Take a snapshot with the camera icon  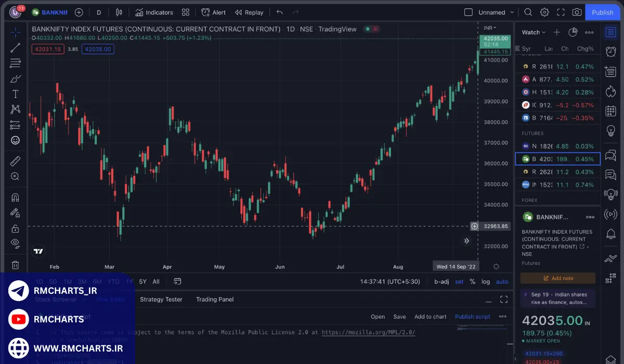pyautogui.click(x=577, y=12)
